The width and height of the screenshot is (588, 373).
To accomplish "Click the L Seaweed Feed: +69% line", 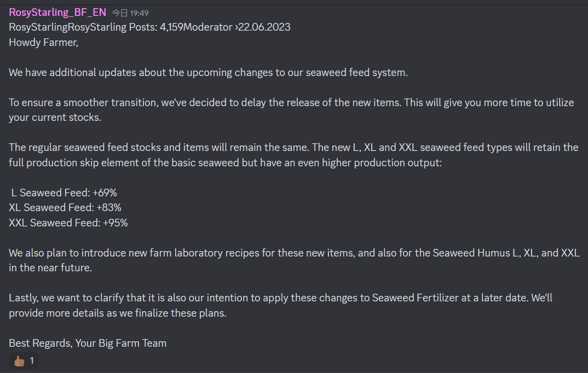I will tap(64, 193).
